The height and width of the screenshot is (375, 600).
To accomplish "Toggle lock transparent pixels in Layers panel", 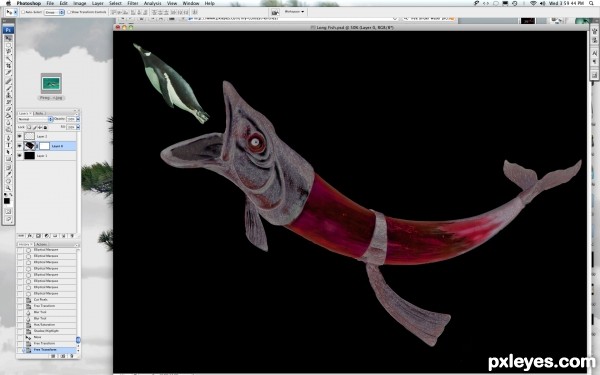I will [29, 127].
